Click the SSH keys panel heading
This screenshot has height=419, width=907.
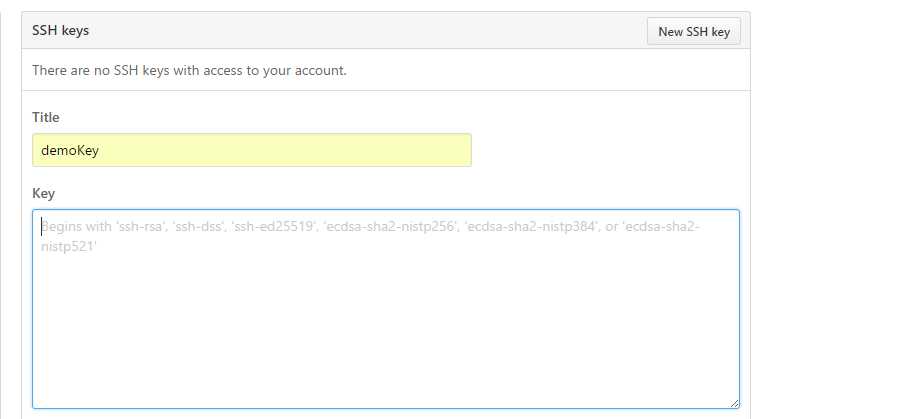(x=61, y=31)
